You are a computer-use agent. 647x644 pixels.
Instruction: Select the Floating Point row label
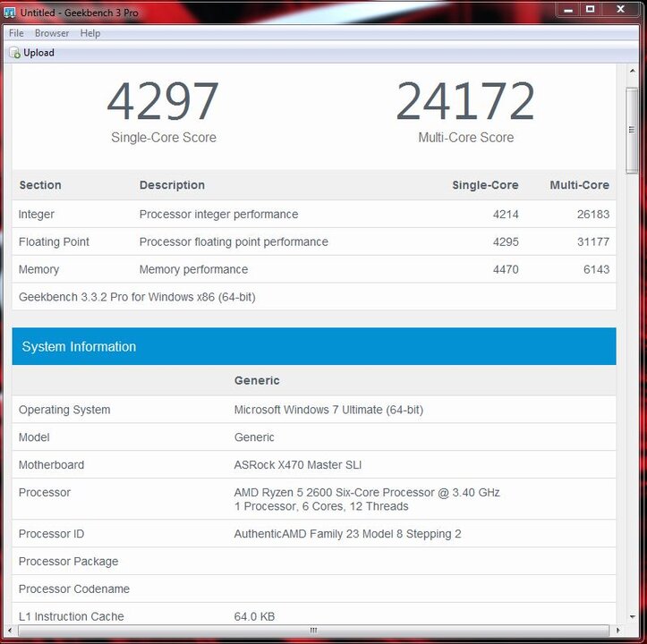54,241
